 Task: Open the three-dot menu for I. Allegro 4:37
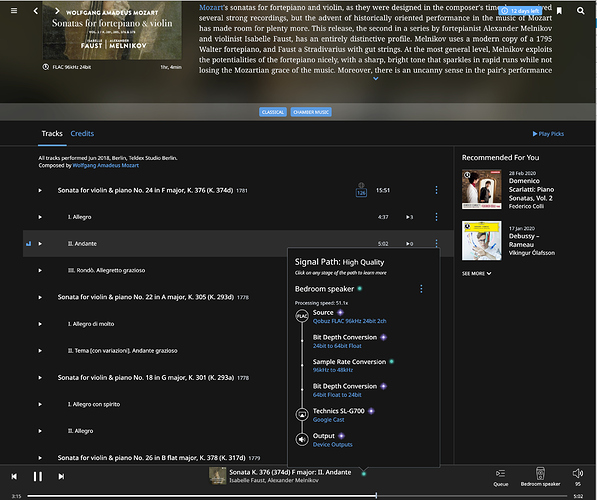[x=436, y=217]
